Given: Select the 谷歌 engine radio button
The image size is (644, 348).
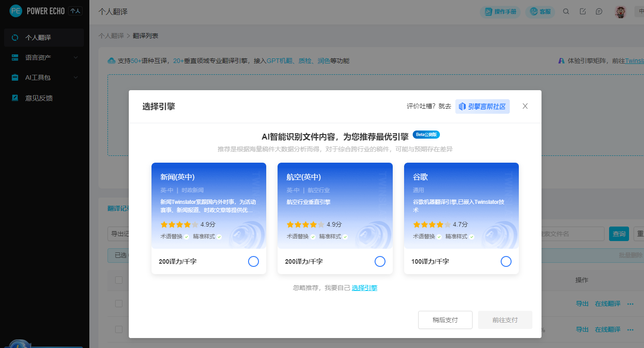Looking at the screenshot, I should [x=506, y=261].
